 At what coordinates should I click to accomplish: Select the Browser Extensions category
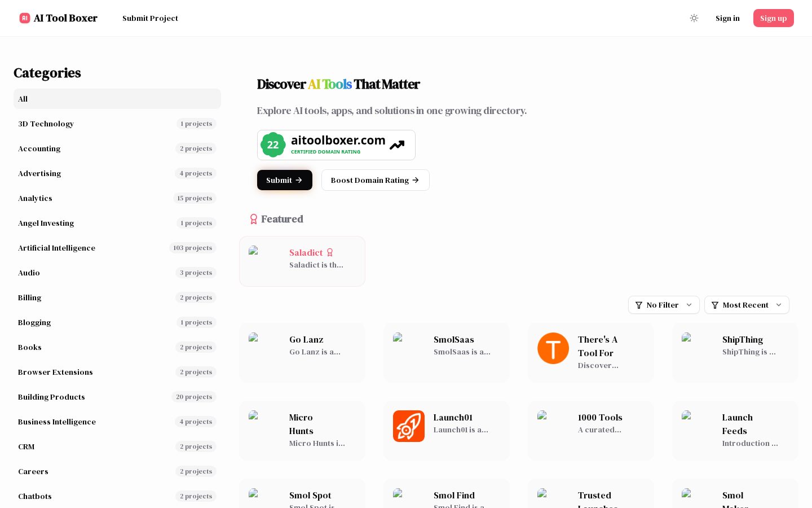(117, 372)
